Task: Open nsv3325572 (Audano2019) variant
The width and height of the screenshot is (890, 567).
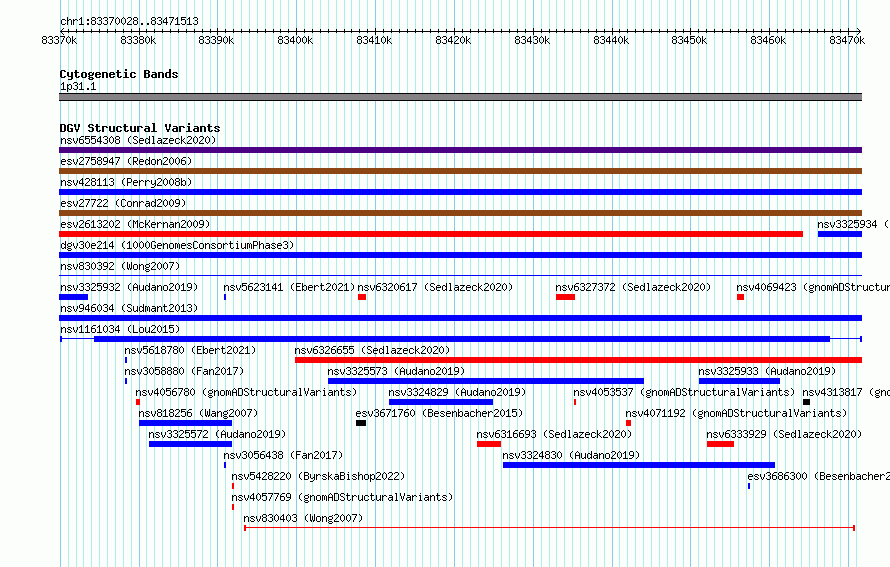Action: (217, 434)
